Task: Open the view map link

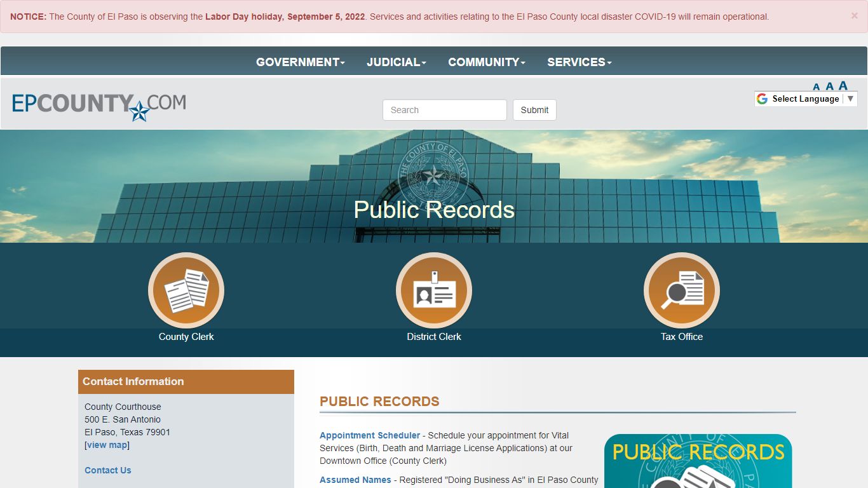Action: [x=107, y=445]
